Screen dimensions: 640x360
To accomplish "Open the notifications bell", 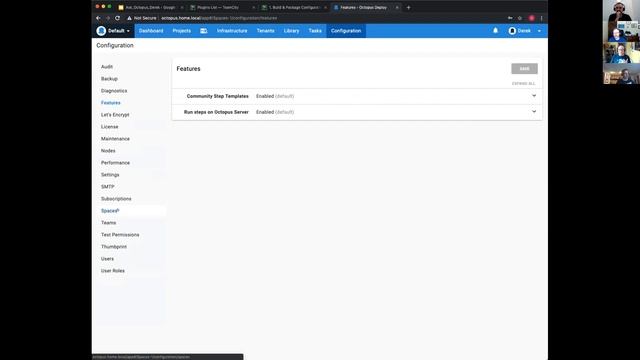I will click(x=495, y=31).
